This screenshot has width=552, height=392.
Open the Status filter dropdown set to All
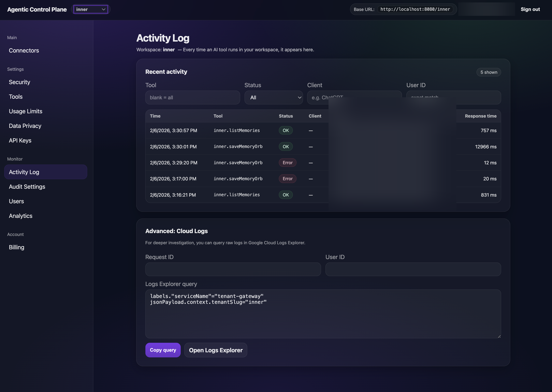point(274,97)
